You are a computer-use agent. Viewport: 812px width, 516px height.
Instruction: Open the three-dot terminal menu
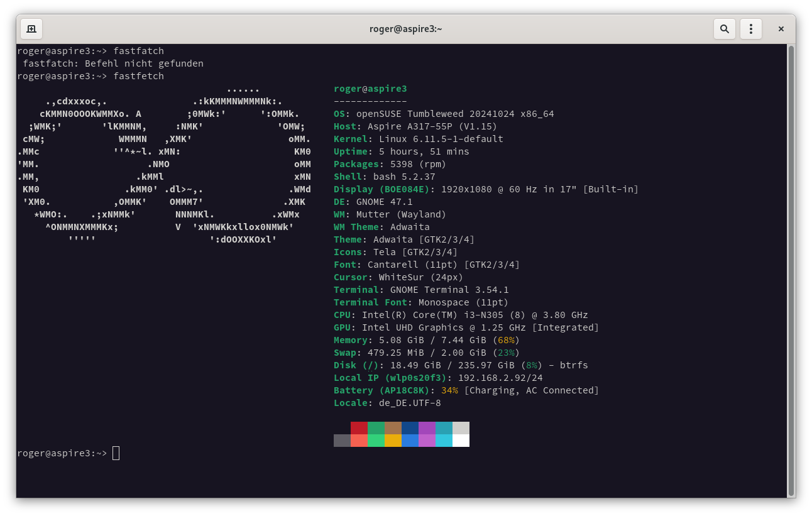(750, 29)
